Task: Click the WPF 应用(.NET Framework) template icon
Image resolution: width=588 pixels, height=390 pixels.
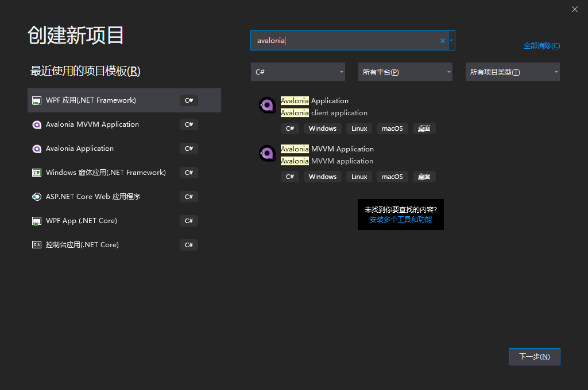Action: point(37,100)
